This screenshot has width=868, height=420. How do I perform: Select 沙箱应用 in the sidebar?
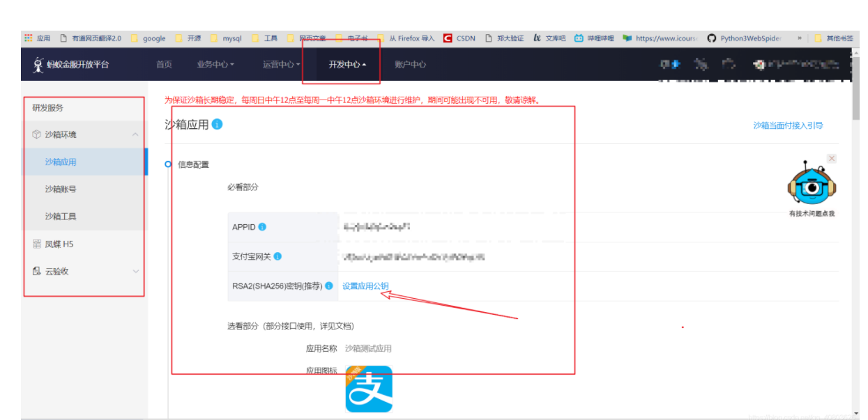coord(84,162)
